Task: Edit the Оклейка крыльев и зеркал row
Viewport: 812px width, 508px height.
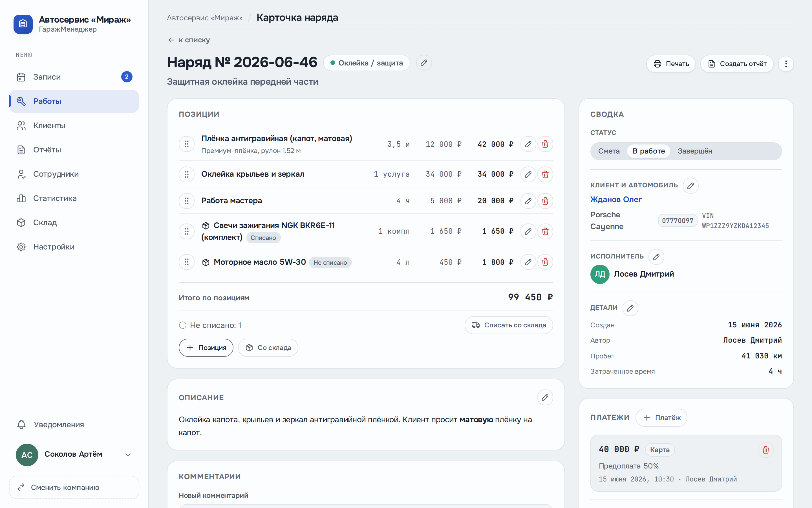Action: 528,174
